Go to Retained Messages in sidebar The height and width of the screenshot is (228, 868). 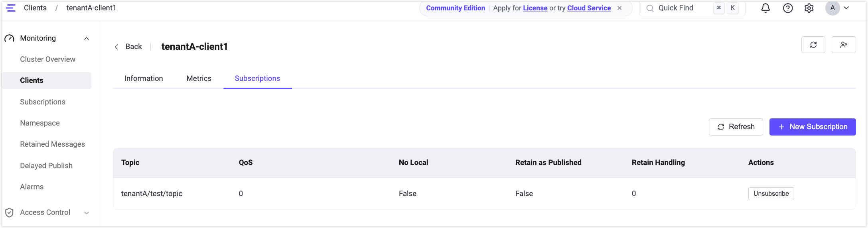pos(52,144)
